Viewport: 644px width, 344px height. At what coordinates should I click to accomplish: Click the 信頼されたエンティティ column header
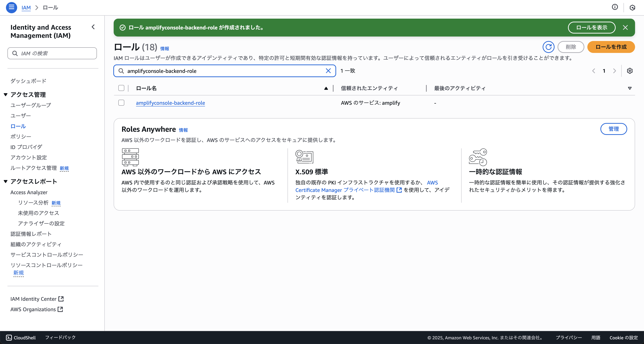click(x=369, y=88)
